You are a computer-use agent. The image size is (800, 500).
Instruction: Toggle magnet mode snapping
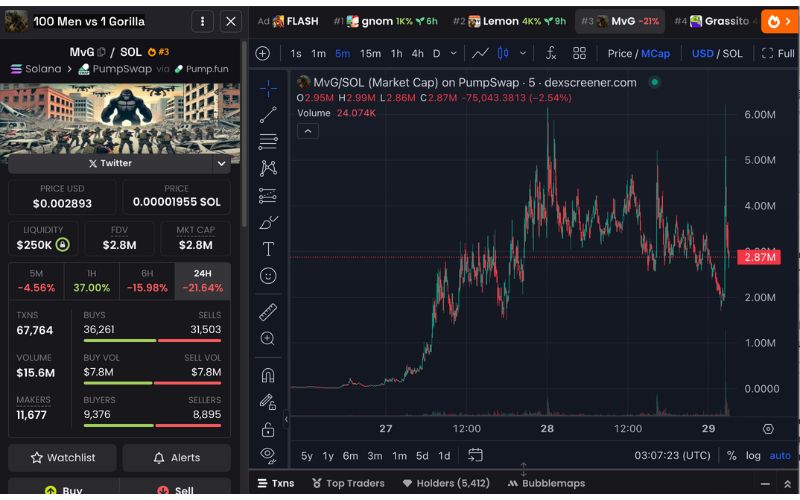coord(268,376)
